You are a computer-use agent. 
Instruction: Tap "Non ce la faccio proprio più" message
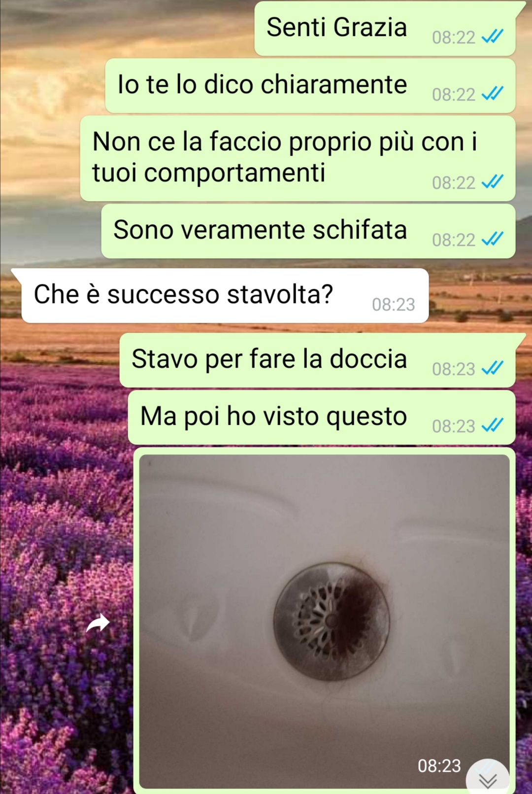pyautogui.click(x=298, y=158)
